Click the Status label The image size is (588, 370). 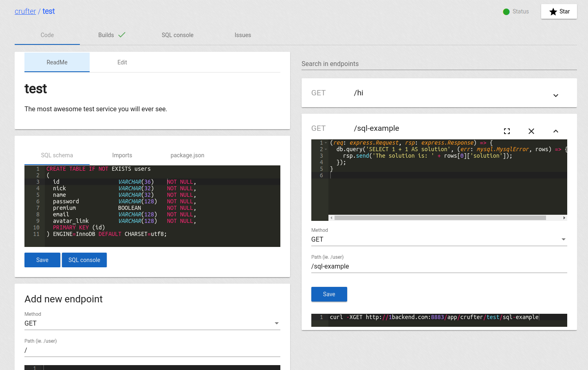[x=521, y=11]
